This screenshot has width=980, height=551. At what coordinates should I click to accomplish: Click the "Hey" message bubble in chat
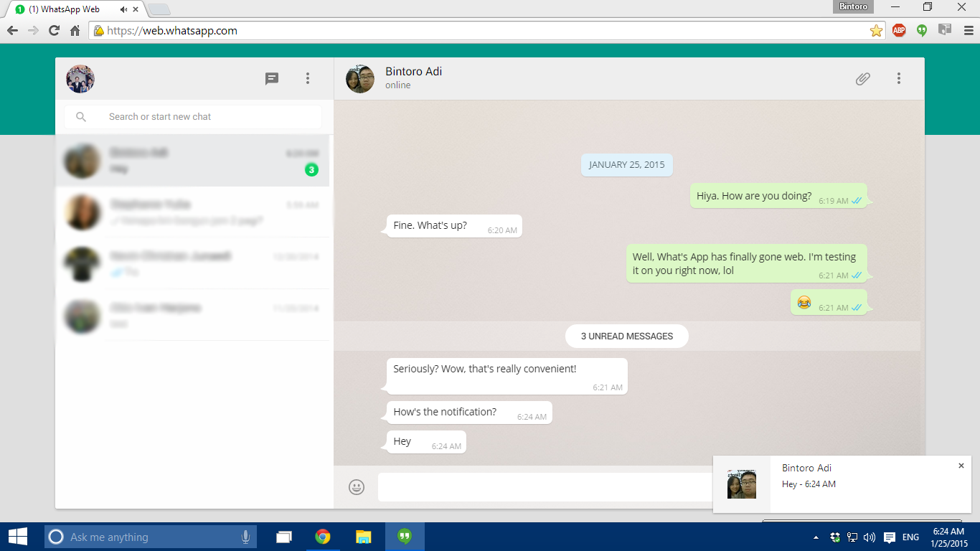(426, 442)
